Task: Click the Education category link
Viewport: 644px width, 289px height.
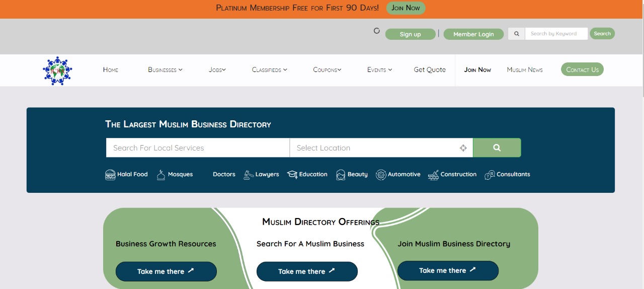Action: [x=313, y=174]
